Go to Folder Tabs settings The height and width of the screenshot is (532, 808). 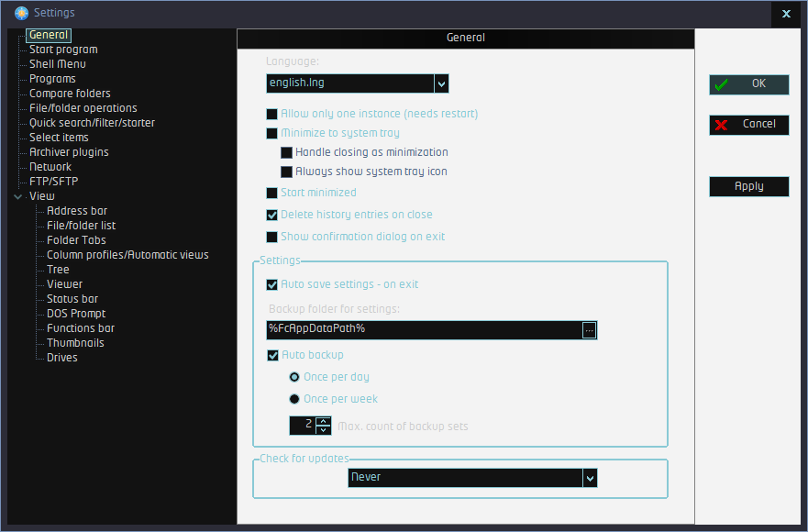(76, 240)
